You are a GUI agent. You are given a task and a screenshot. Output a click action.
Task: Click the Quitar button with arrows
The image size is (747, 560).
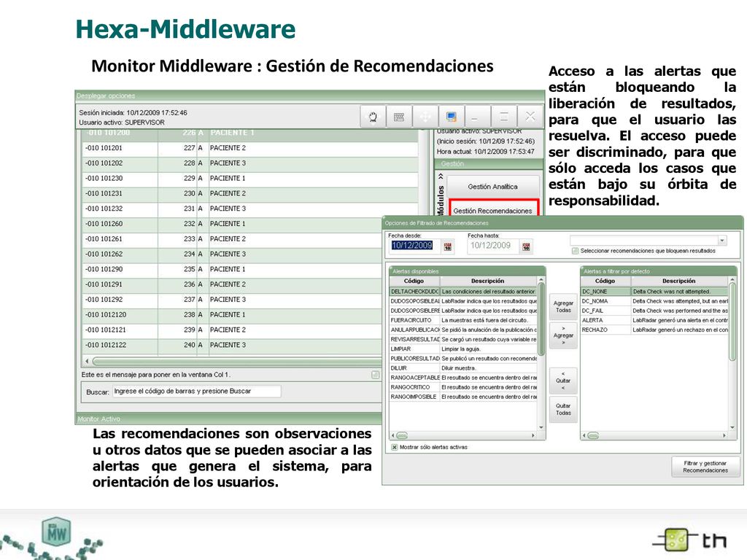[x=563, y=381]
